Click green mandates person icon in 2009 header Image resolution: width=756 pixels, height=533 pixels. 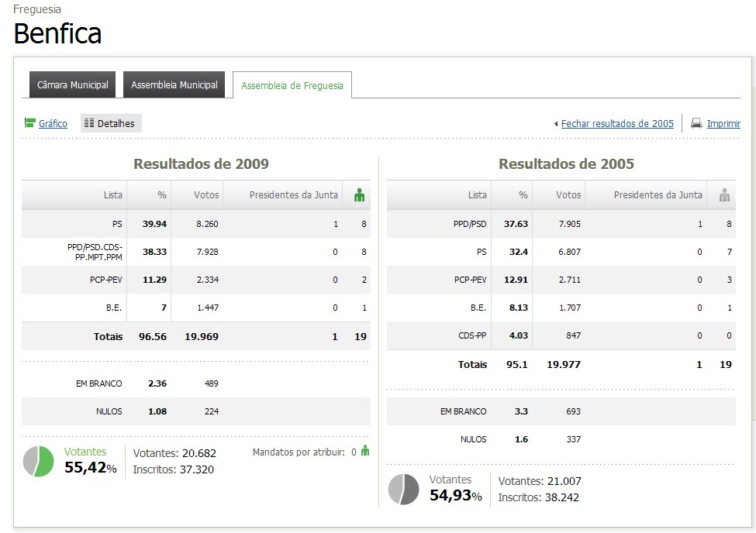coord(359,195)
